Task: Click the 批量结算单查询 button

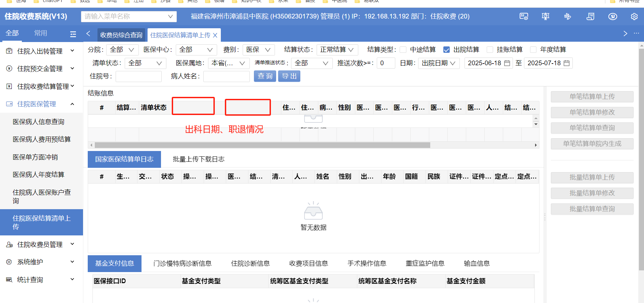Action: click(592, 209)
